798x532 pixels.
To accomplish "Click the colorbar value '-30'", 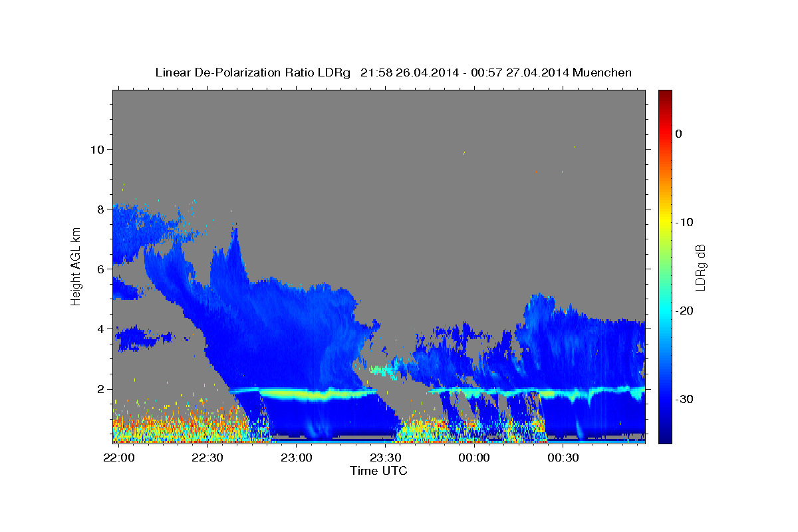I will [x=684, y=399].
